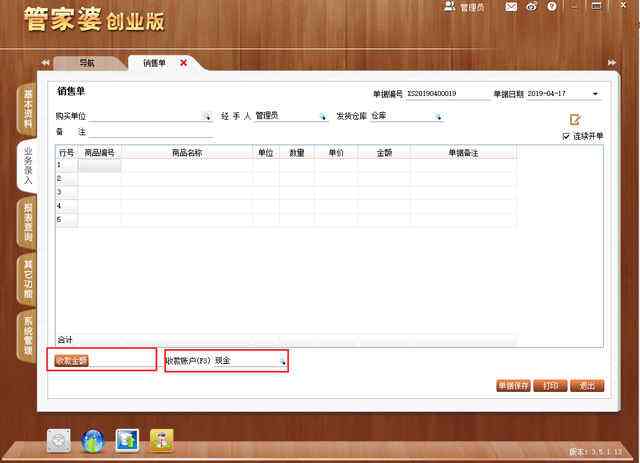Open the blue globe icon on the dock
Image resolution: width=640 pixels, height=463 pixels.
click(x=93, y=441)
